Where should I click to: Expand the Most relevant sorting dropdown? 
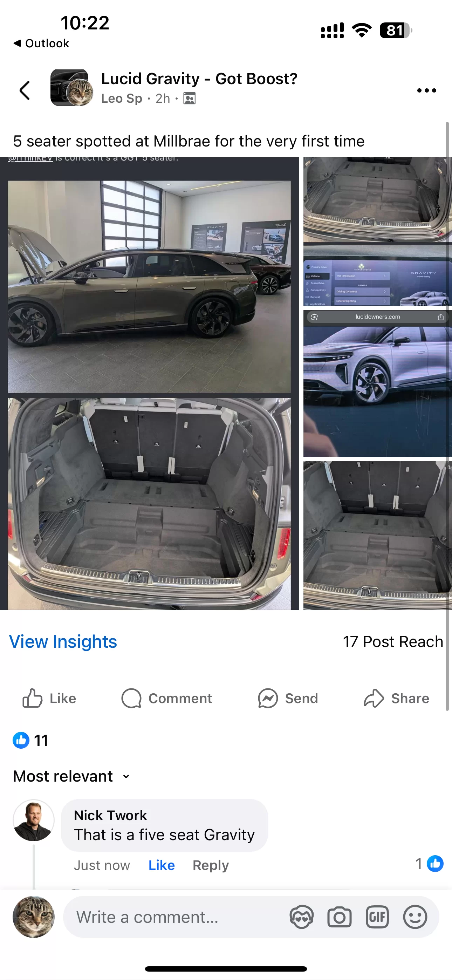[x=72, y=776]
